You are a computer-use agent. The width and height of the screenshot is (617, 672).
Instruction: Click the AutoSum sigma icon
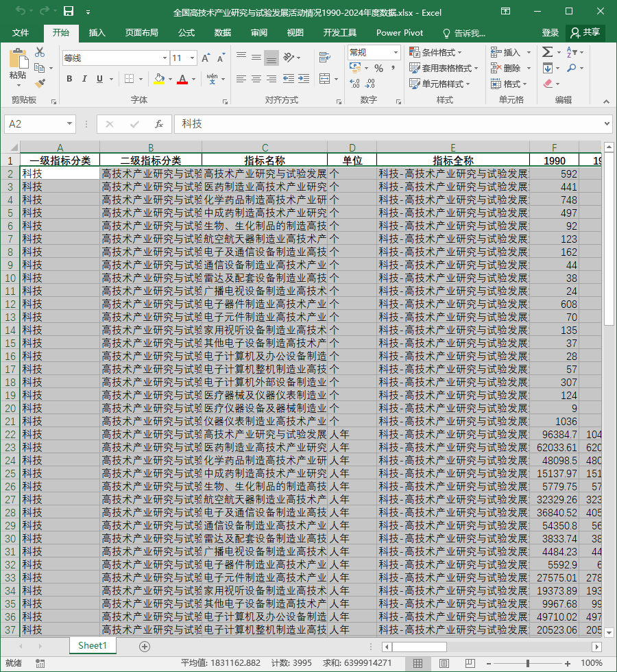point(547,52)
